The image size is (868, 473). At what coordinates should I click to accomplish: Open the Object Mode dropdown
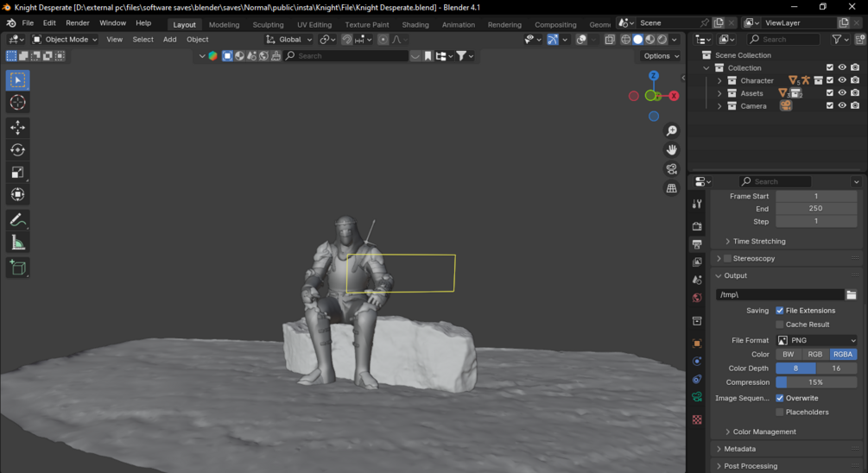(64, 40)
